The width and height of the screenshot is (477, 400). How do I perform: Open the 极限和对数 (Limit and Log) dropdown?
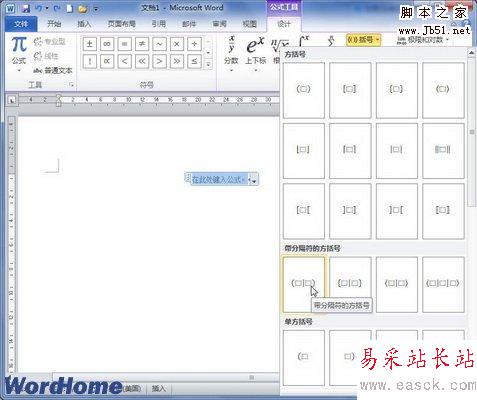pyautogui.click(x=422, y=40)
